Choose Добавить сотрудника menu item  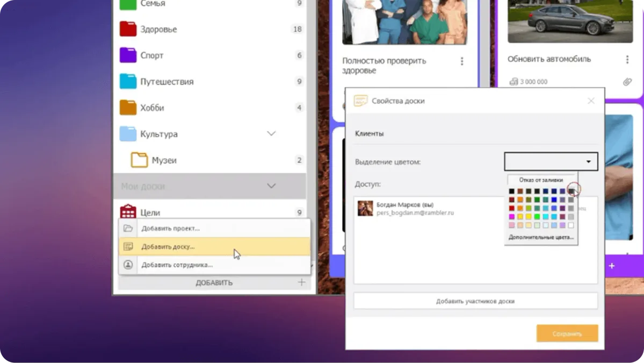click(177, 265)
